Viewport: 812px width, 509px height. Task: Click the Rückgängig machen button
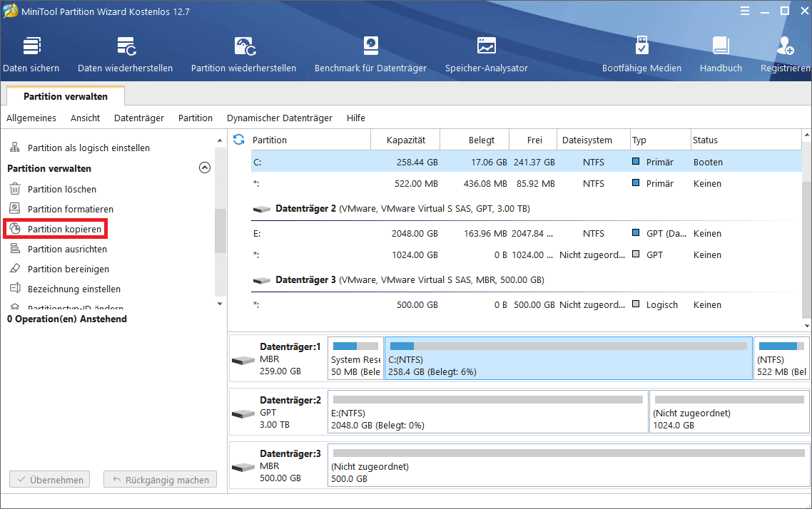click(x=160, y=480)
